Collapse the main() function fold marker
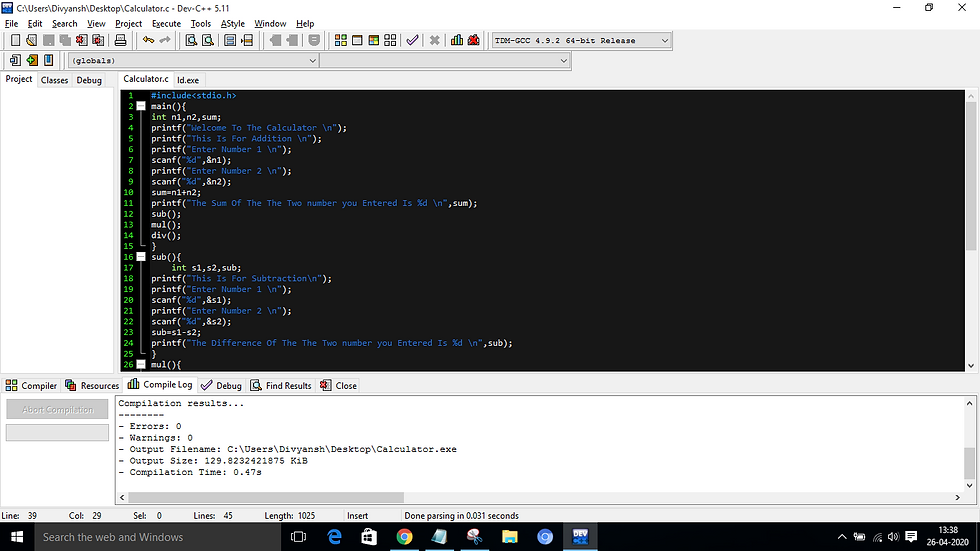The image size is (980, 551). pos(141,106)
